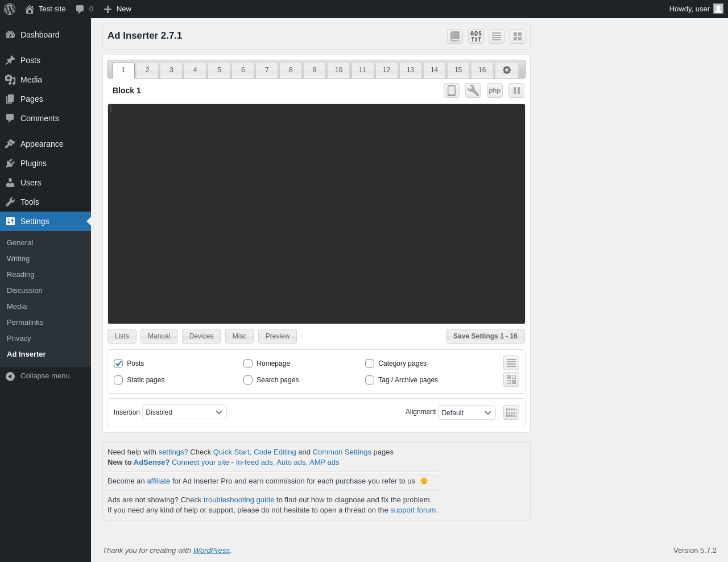Open the Common Settings link
Image resolution: width=728 pixels, height=562 pixels.
click(x=342, y=452)
